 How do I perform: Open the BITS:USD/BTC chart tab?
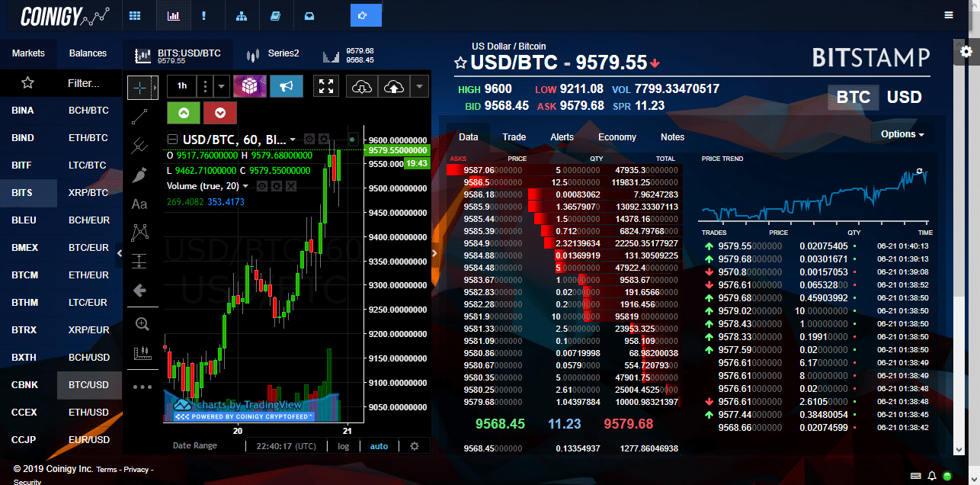point(179,55)
